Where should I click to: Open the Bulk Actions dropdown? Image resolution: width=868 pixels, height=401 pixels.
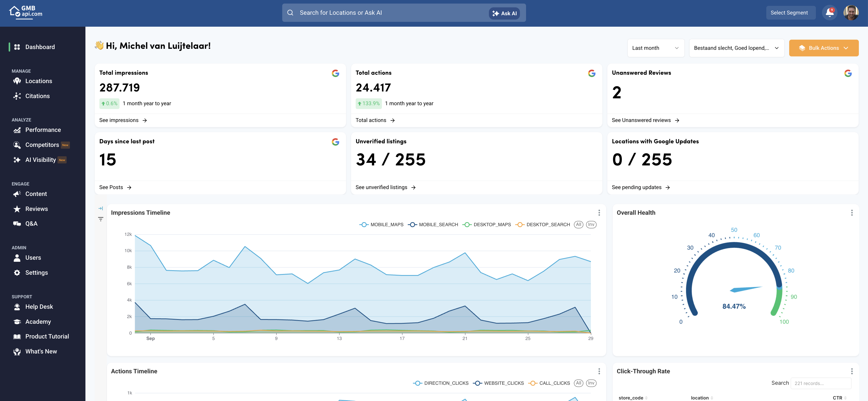click(x=823, y=48)
